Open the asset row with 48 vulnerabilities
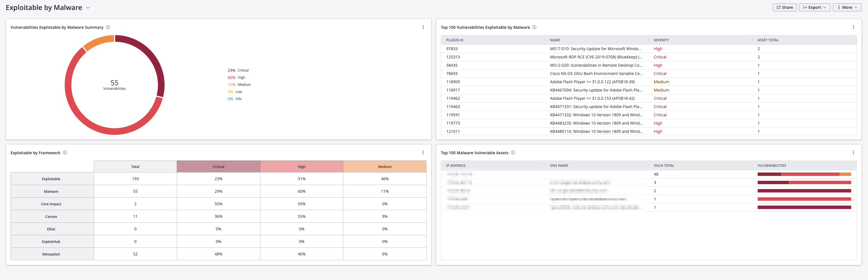The height and width of the screenshot is (280, 868). click(649, 174)
